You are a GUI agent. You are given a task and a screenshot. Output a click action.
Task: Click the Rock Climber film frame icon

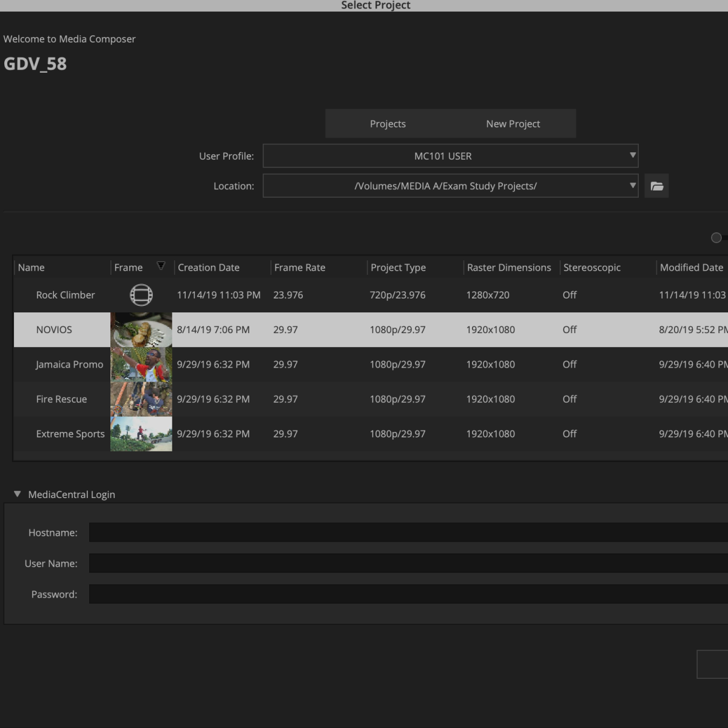click(141, 295)
